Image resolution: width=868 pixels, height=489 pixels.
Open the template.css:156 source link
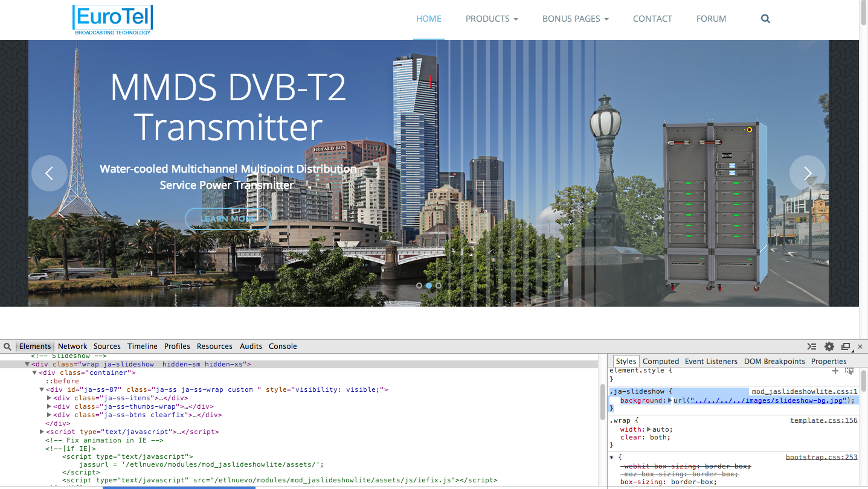823,420
